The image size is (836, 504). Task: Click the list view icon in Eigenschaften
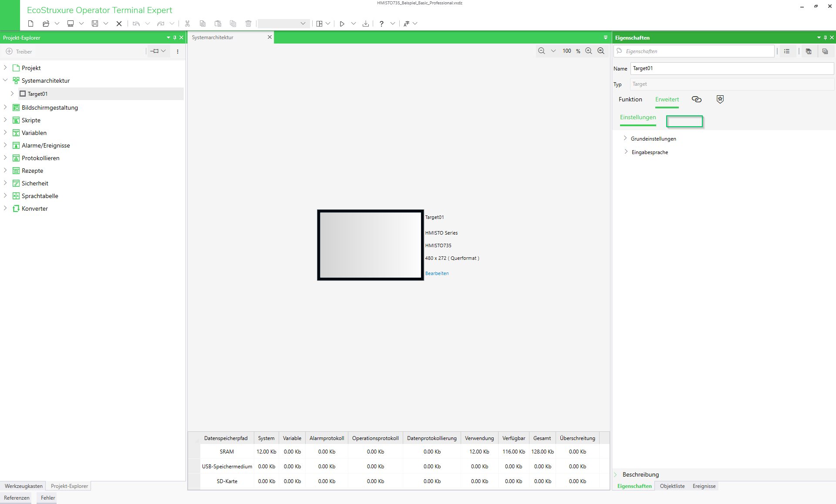pos(787,51)
